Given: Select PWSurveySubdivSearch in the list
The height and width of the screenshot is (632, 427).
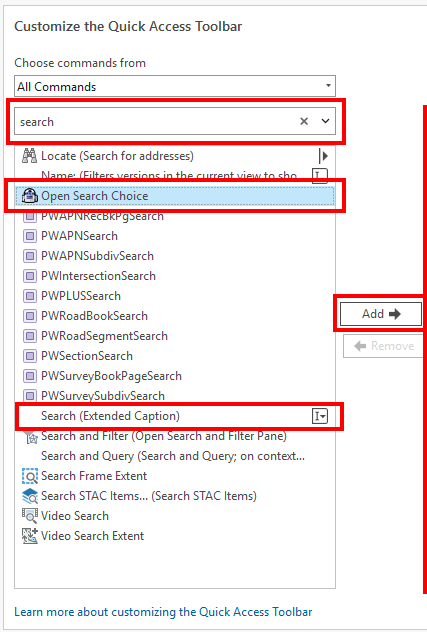Looking at the screenshot, I should coord(175,396).
